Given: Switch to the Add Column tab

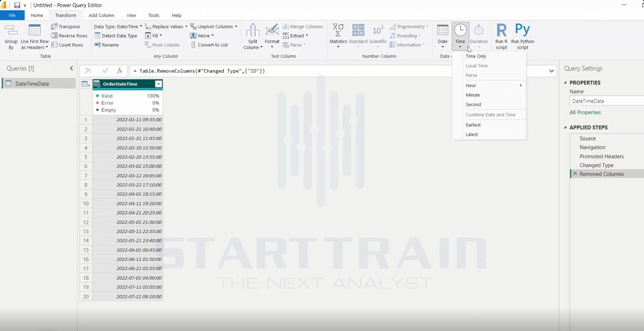Looking at the screenshot, I should click(x=101, y=15).
